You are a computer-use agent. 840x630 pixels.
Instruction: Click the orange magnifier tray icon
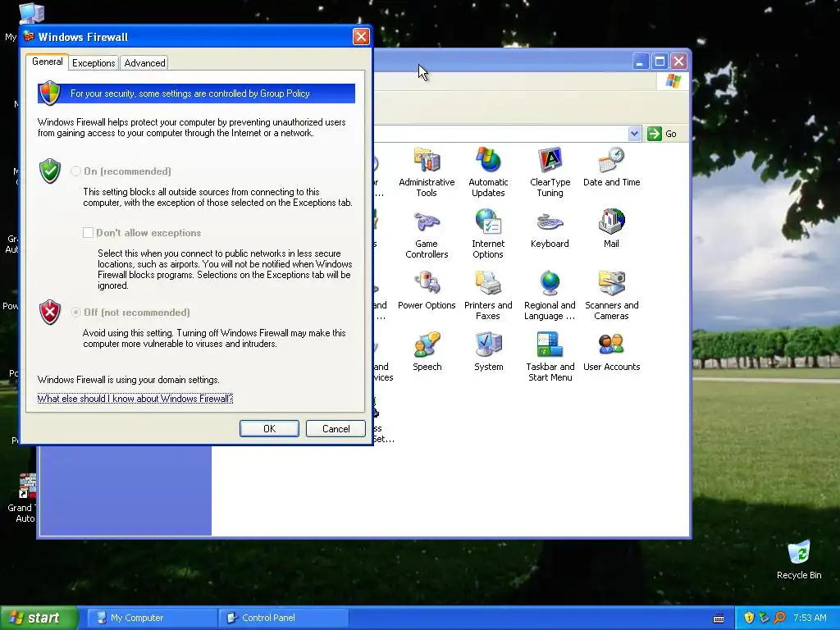(779, 618)
